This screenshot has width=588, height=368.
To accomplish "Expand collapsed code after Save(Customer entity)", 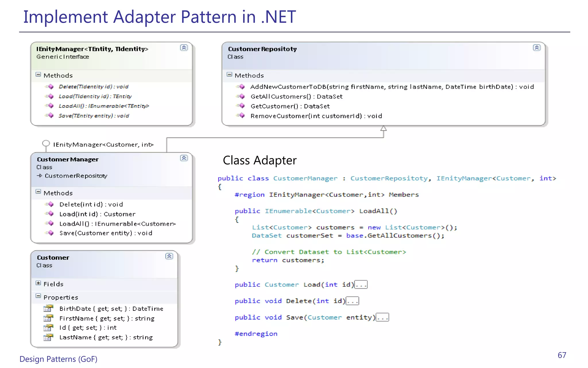I will pyautogui.click(x=382, y=317).
